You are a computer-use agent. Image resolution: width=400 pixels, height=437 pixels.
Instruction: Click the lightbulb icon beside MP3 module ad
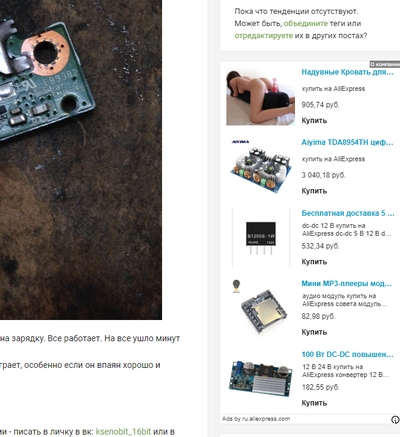(x=236, y=286)
